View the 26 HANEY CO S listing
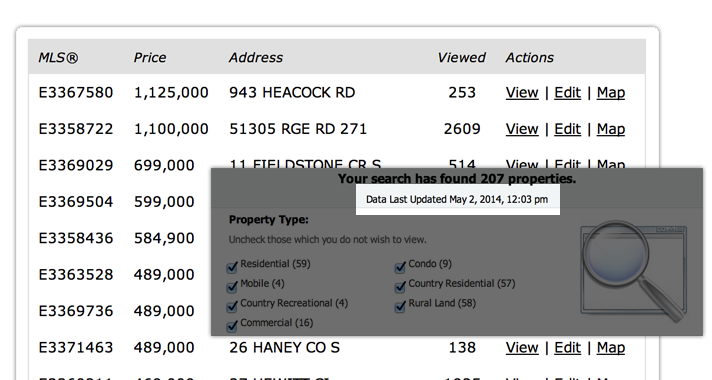 coord(522,348)
